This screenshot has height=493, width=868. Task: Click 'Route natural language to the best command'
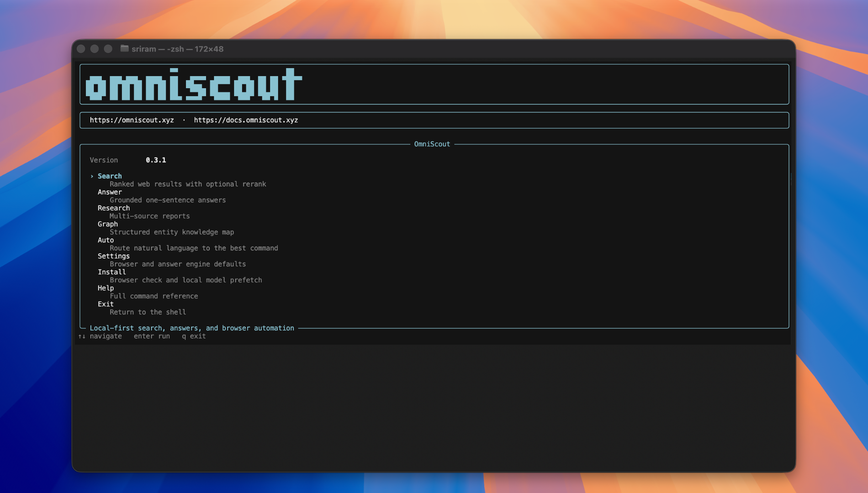(194, 248)
